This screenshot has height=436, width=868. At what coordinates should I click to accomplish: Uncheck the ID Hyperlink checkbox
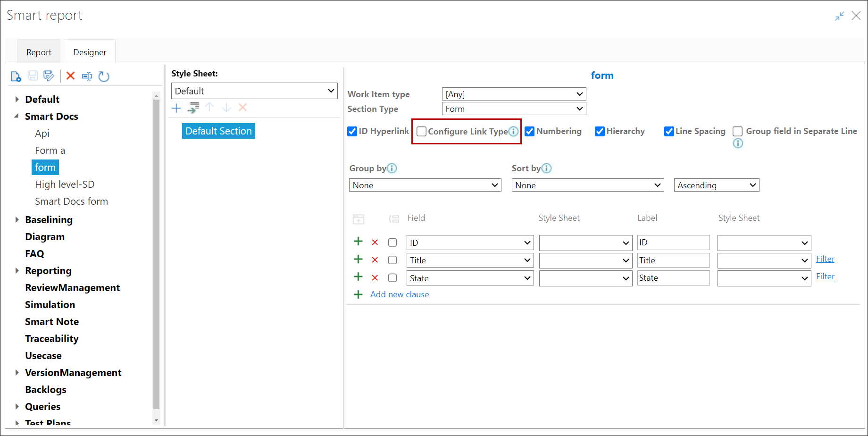[x=352, y=131]
